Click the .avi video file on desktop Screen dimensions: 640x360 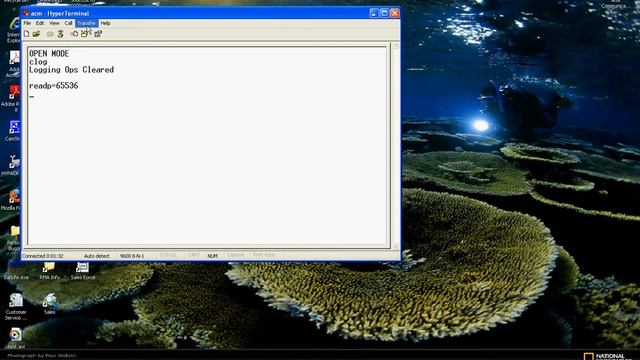coord(16,338)
